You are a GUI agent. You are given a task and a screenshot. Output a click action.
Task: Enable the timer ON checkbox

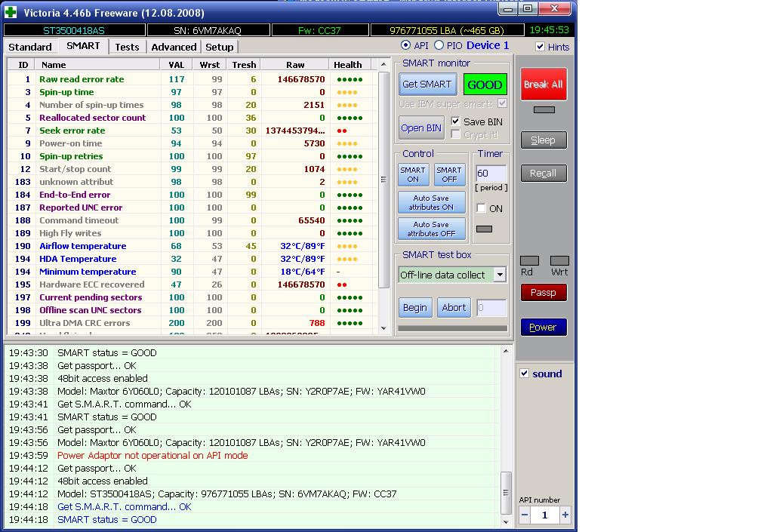tap(481, 208)
